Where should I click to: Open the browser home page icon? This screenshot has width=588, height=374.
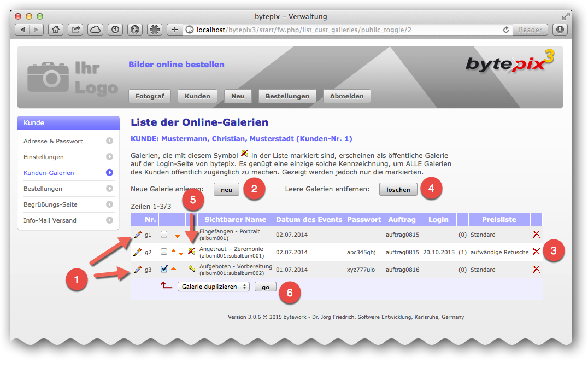(56, 30)
